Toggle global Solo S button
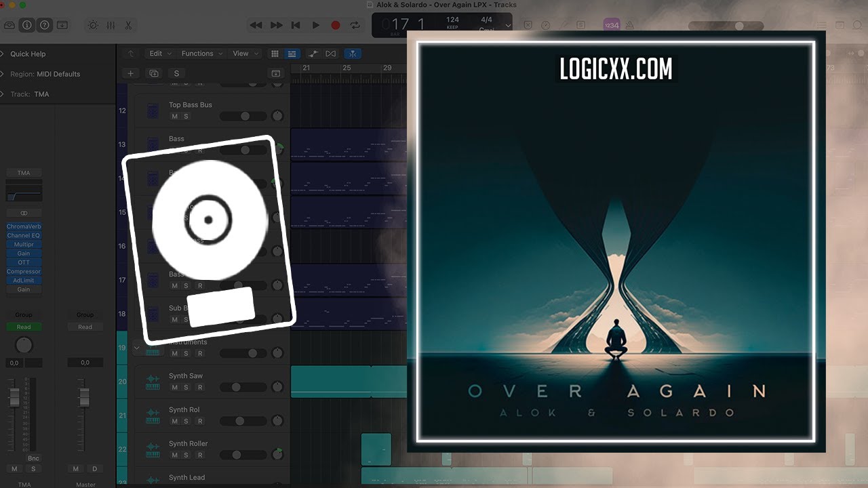Image resolution: width=868 pixels, height=488 pixels. point(176,73)
